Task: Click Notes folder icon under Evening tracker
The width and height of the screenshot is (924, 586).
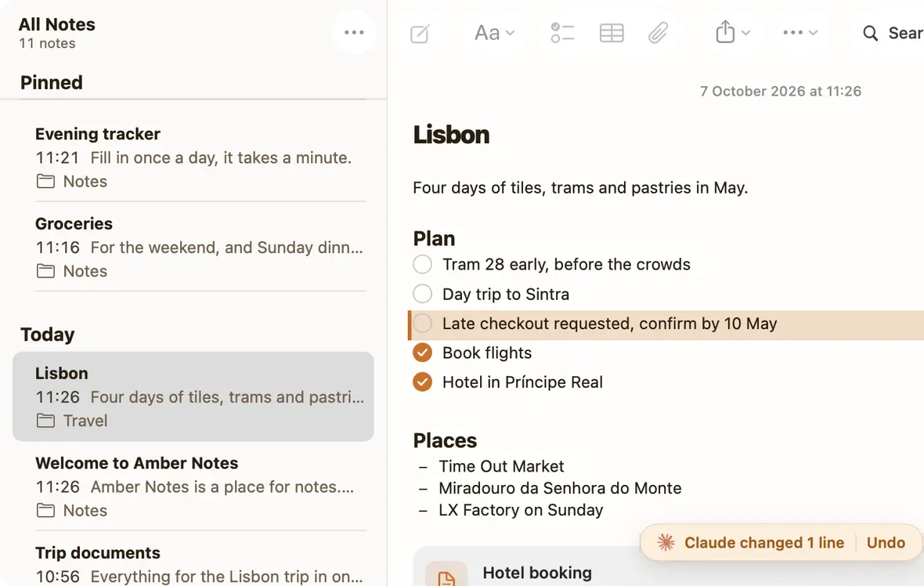Action: coord(45,181)
